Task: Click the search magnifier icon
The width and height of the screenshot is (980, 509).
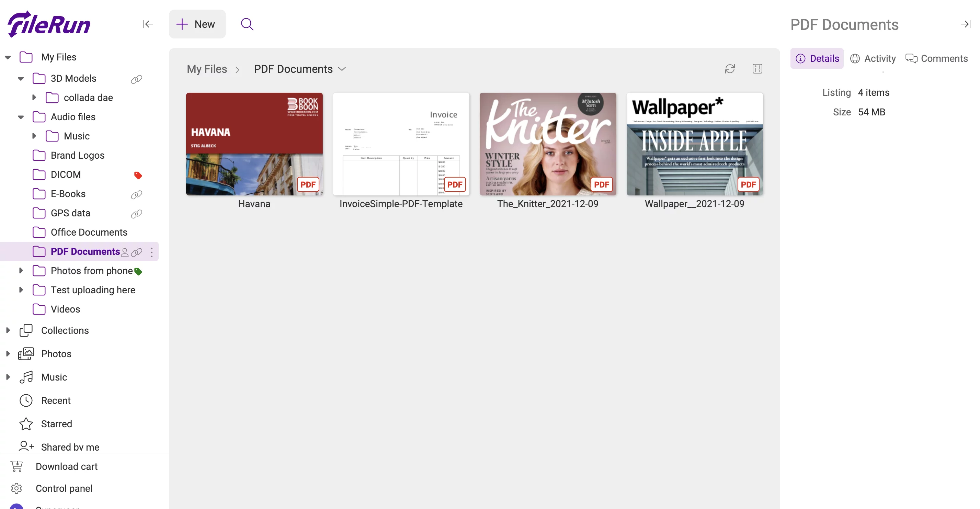Action: (x=247, y=24)
